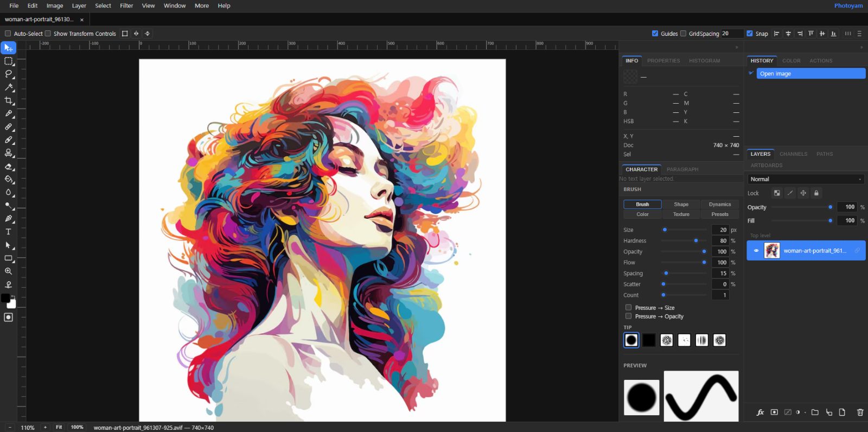Open the adjustment layer dropdown arrow

click(805, 412)
